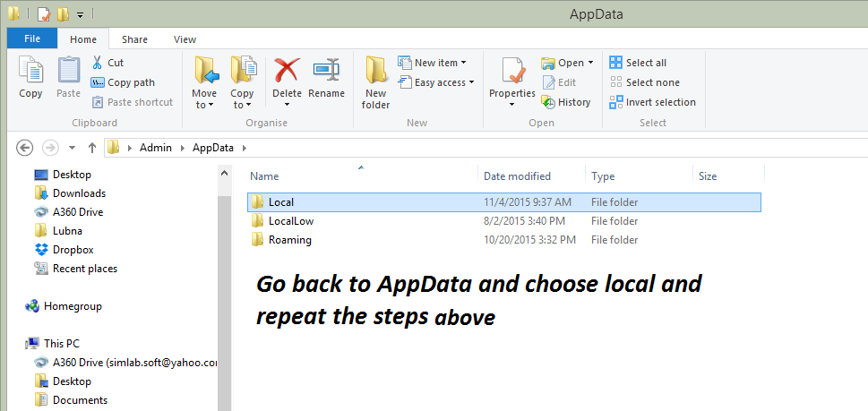Click Admin in the address breadcrumb
This screenshot has height=411, width=868.
point(155,148)
